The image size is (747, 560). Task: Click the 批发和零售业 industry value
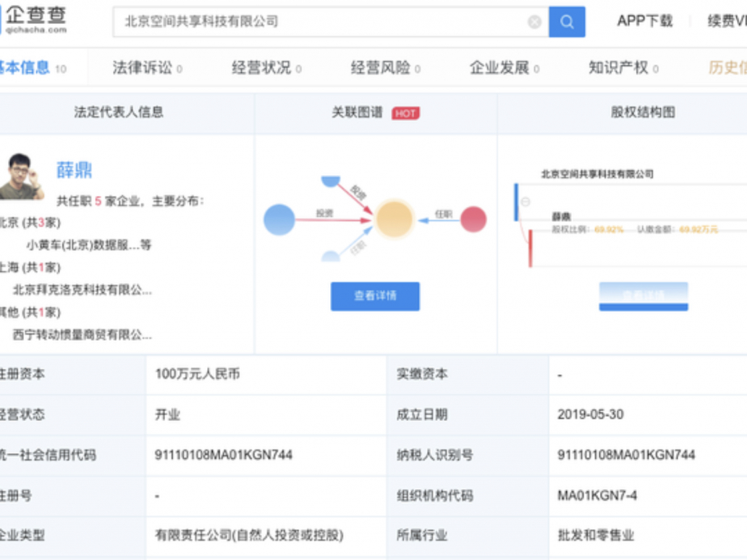tap(596, 535)
